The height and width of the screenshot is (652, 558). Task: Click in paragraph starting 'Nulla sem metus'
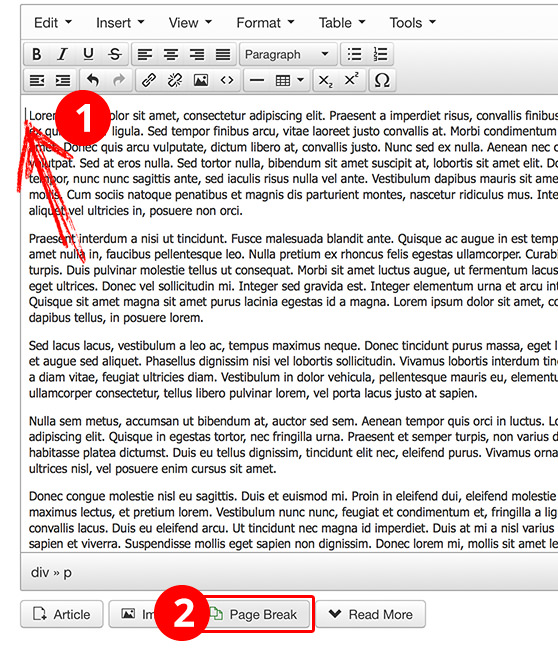pyautogui.click(x=293, y=445)
